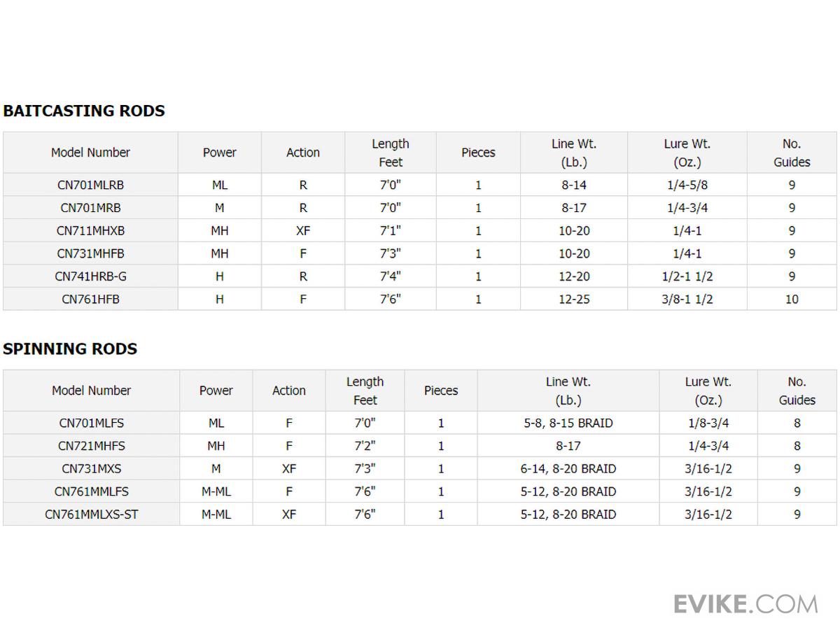
Task: Click the baitcasting Lure Wt. column header
Action: click(687, 153)
